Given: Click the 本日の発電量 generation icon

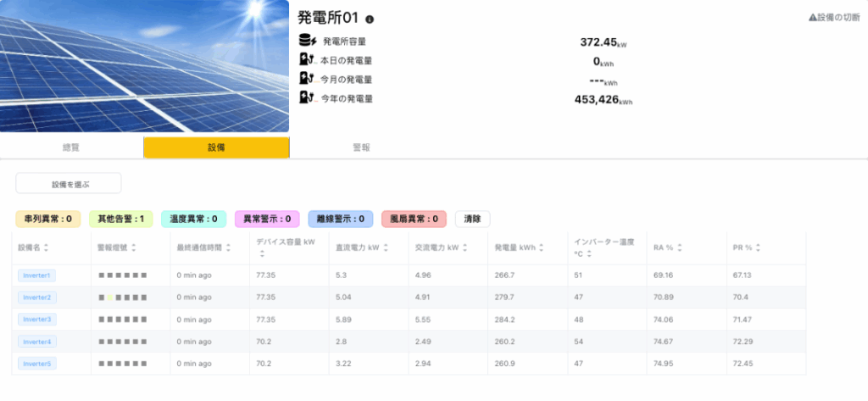Looking at the screenshot, I should point(307,59).
